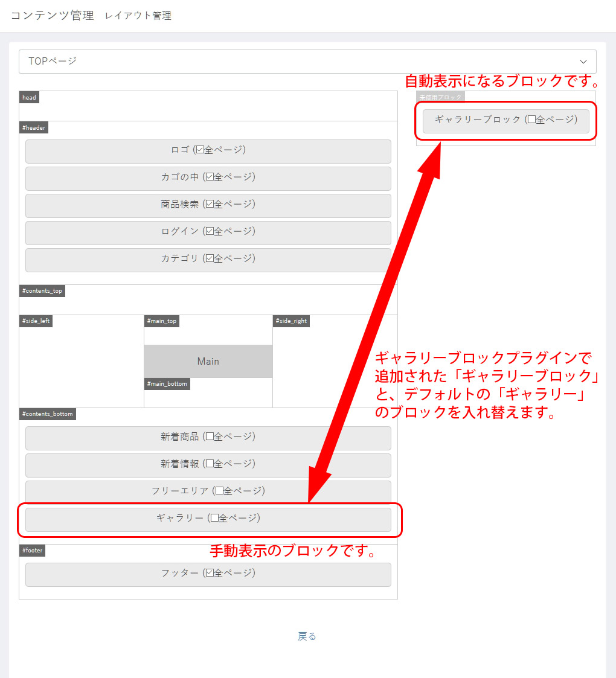Open the TOPページ page selector dropdown
Image resolution: width=616 pixels, height=678 pixels.
pos(307,62)
